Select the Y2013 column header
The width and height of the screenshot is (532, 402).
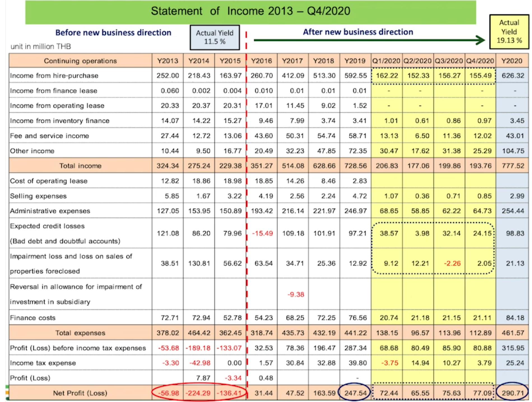[x=168, y=61]
